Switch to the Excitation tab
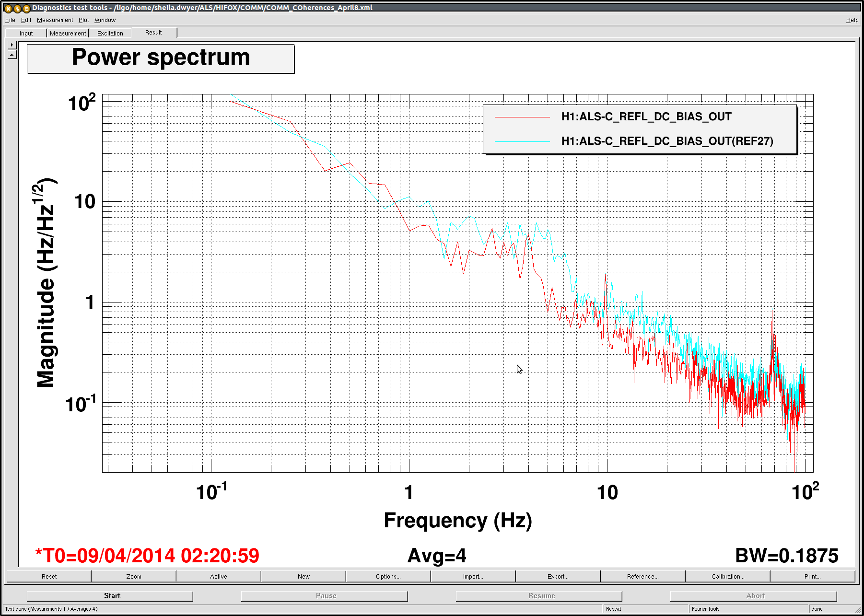864x616 pixels. pyautogui.click(x=110, y=33)
